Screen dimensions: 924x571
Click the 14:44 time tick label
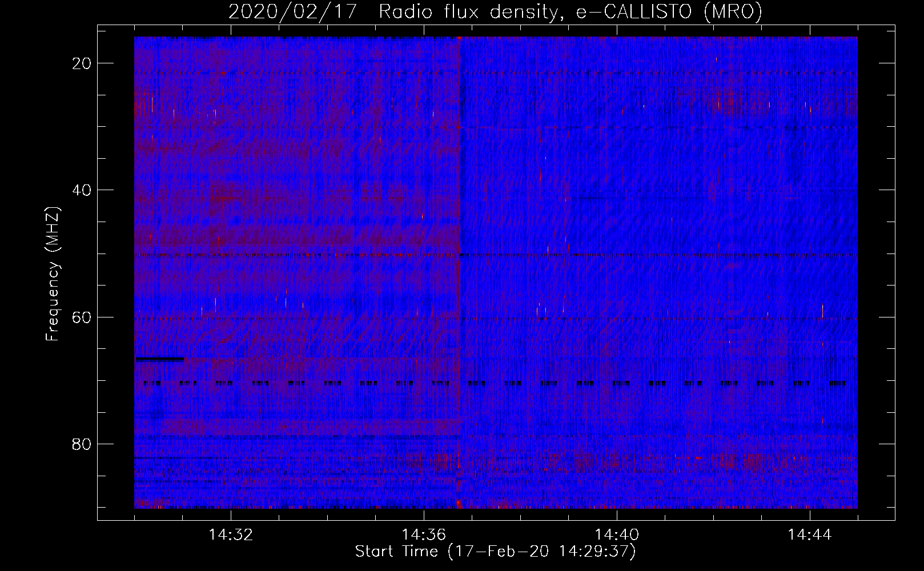coord(810,535)
